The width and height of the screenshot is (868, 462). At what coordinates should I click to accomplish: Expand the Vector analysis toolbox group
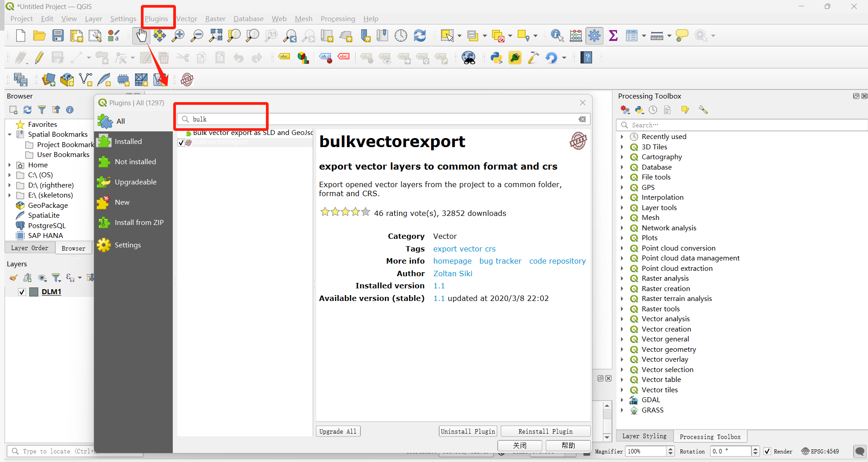622,319
